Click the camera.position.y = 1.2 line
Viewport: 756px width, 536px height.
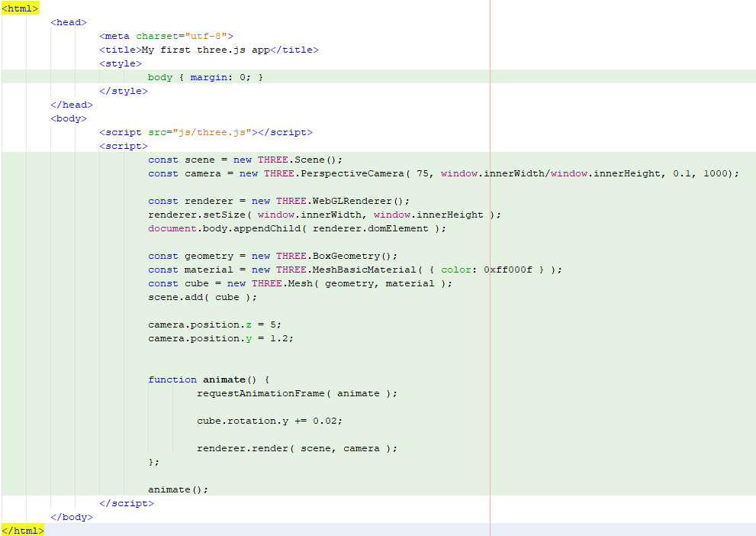click(x=220, y=338)
